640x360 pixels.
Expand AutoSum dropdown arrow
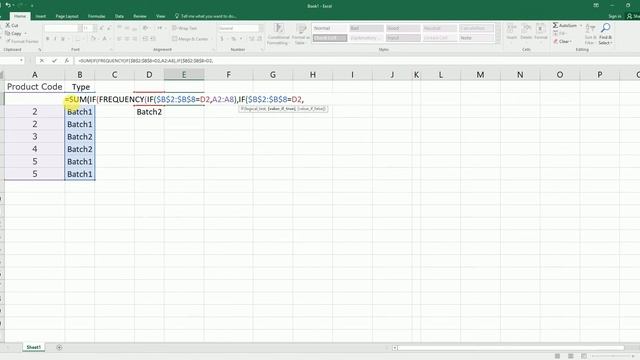click(x=581, y=25)
